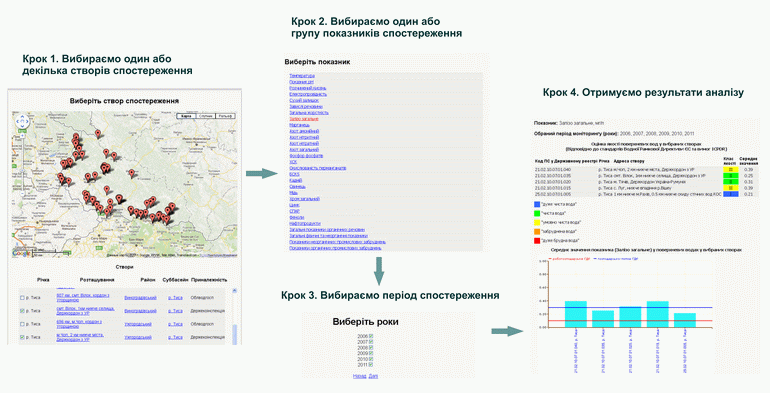Toggle the 2011 year checkbox
The width and height of the screenshot is (770, 393).
371,365
